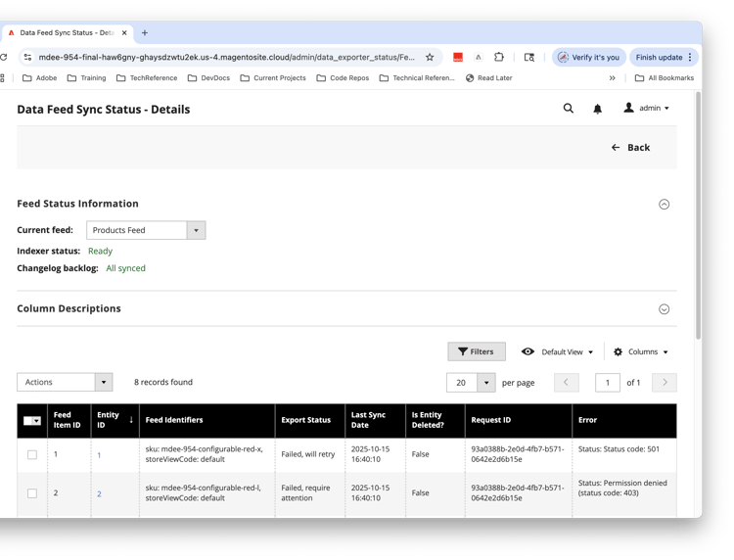Open the Read Later bookmark
Viewport: 734px width, 560px height.
click(488, 78)
